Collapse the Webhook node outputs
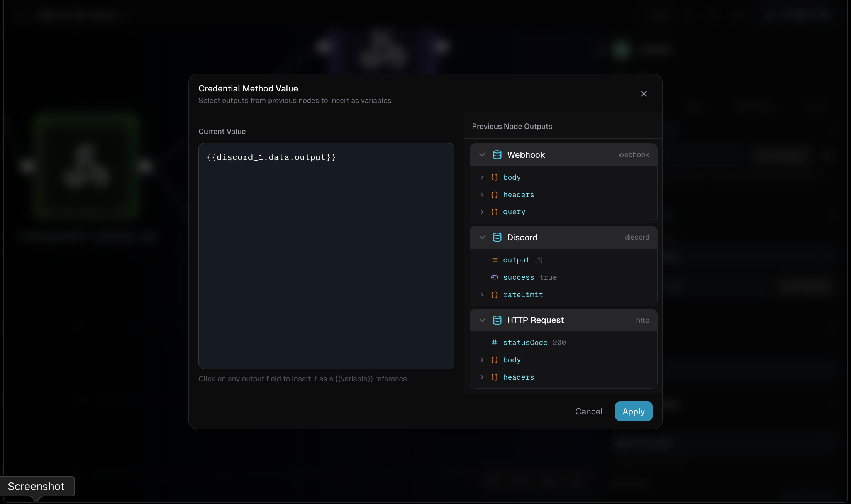The height and width of the screenshot is (504, 851). pyautogui.click(x=482, y=155)
